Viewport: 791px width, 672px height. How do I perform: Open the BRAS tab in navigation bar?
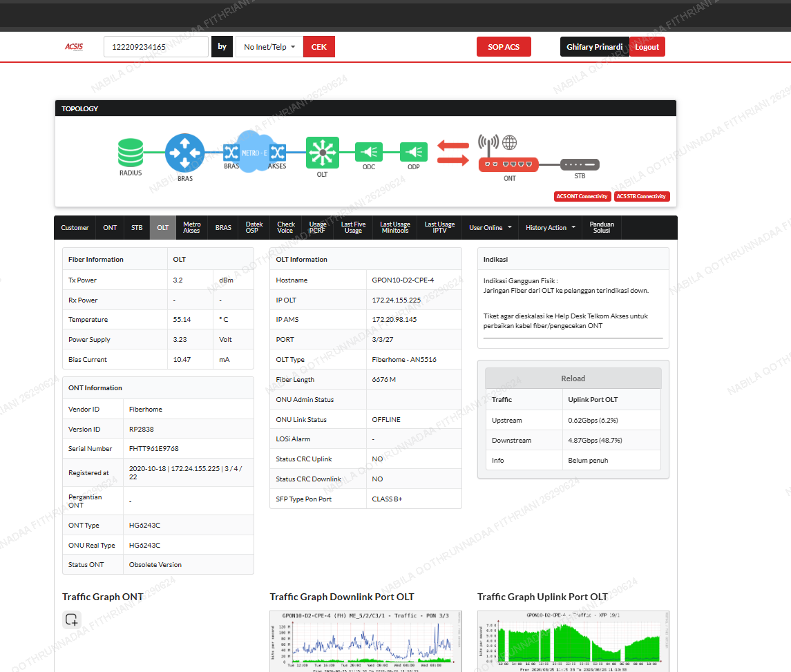coord(223,227)
